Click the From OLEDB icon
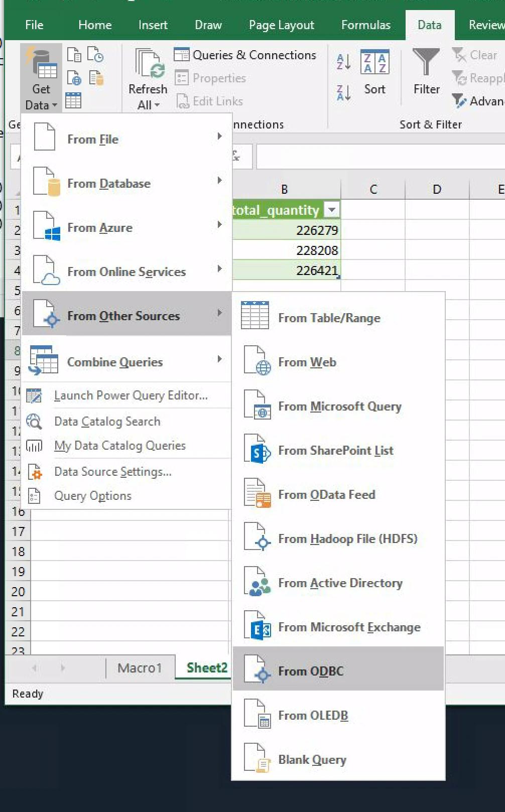This screenshot has width=505, height=812. (x=257, y=714)
